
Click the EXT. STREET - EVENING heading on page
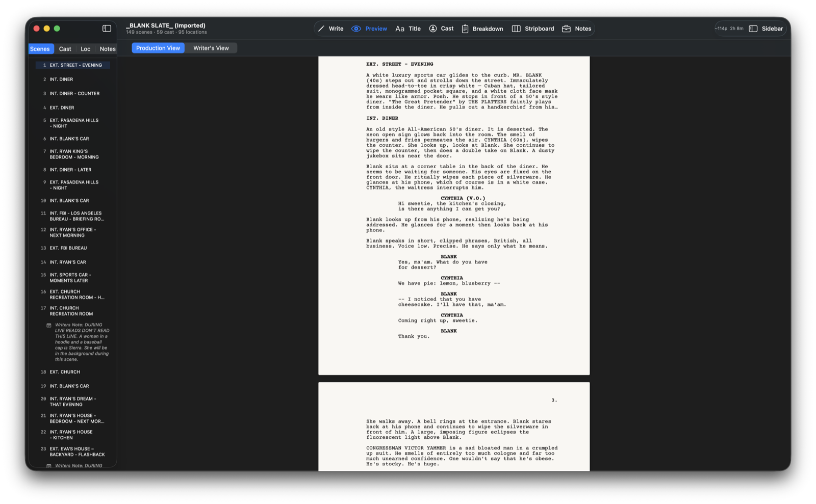pyautogui.click(x=399, y=64)
